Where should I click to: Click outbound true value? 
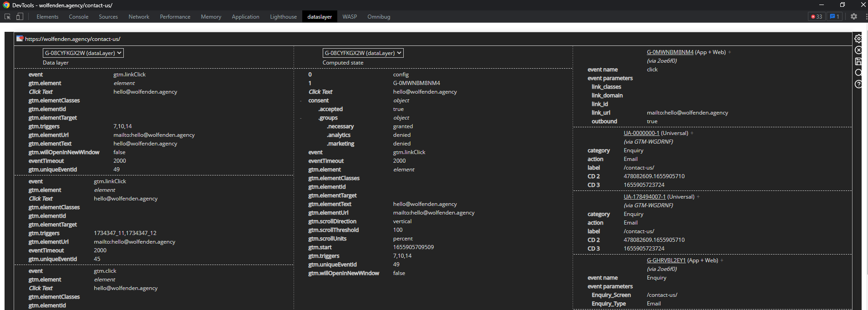(652, 121)
